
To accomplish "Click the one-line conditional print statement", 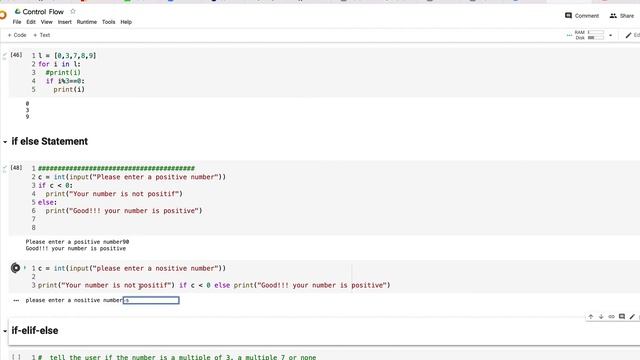I will pos(214,285).
